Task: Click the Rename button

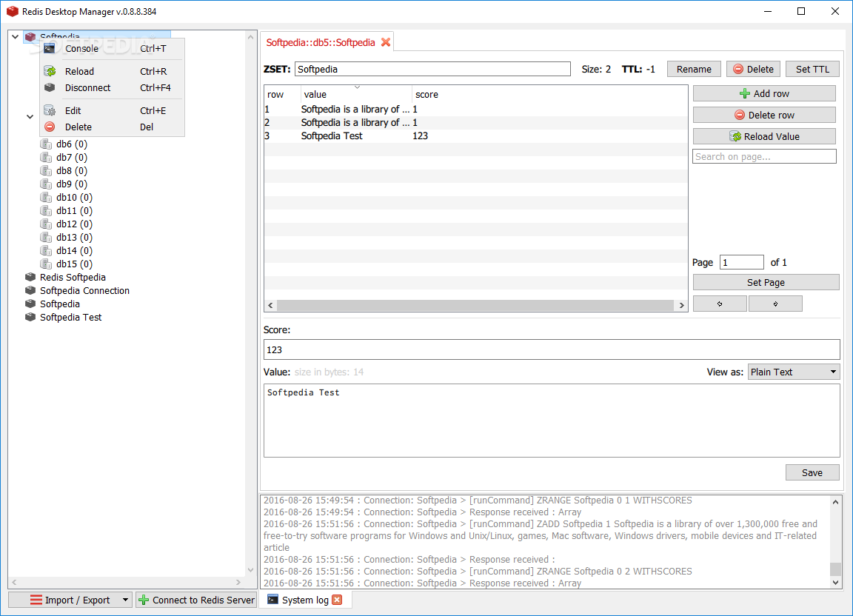Action: [694, 69]
